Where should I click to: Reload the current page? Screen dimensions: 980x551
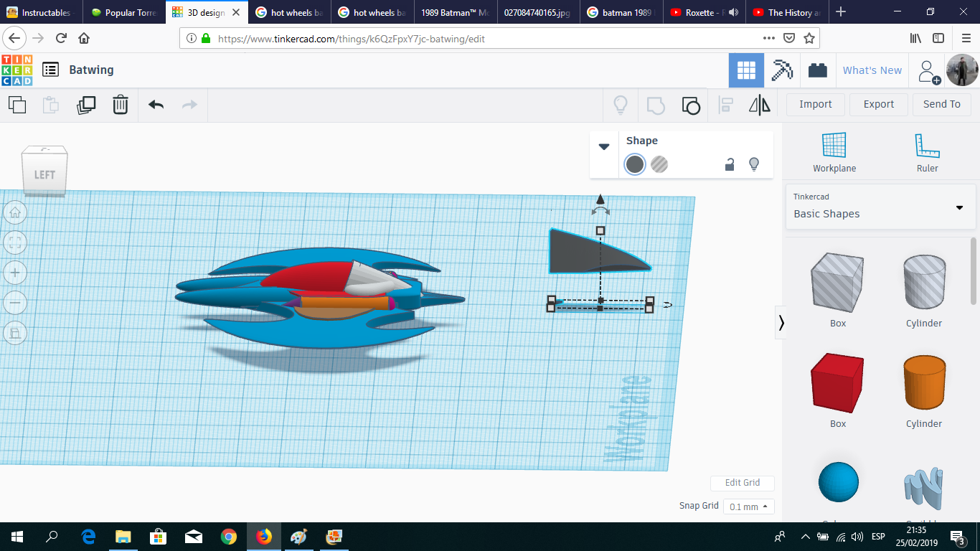click(x=61, y=38)
